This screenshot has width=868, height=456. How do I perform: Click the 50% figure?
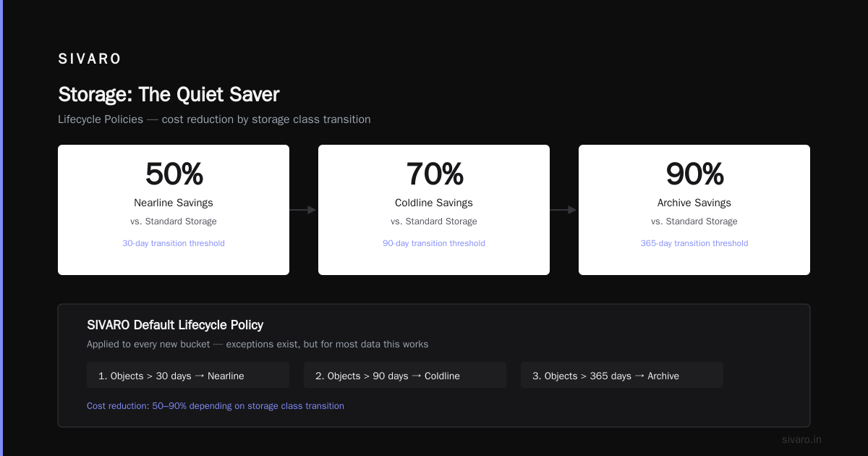[174, 174]
